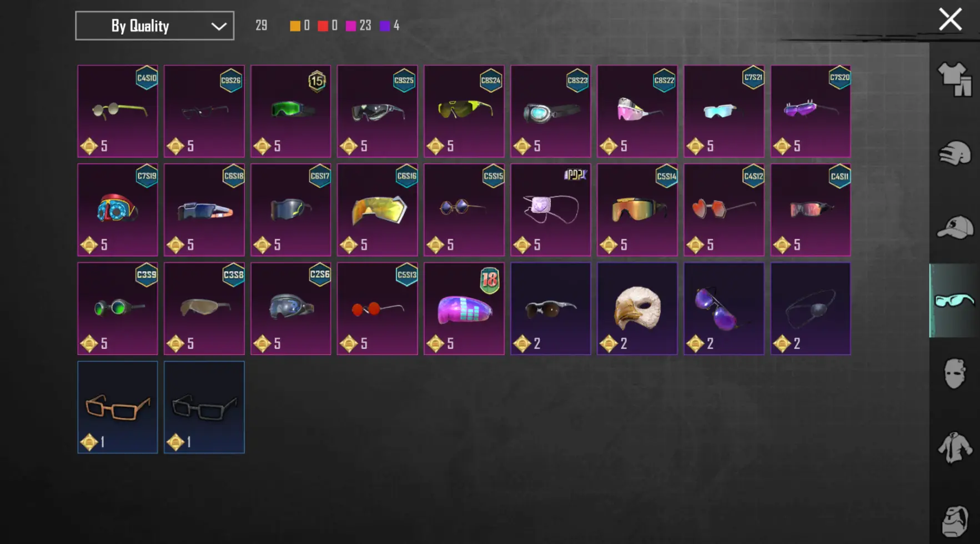980x544 pixels.
Task: Click the dropdown chevron arrow
Action: 219,26
